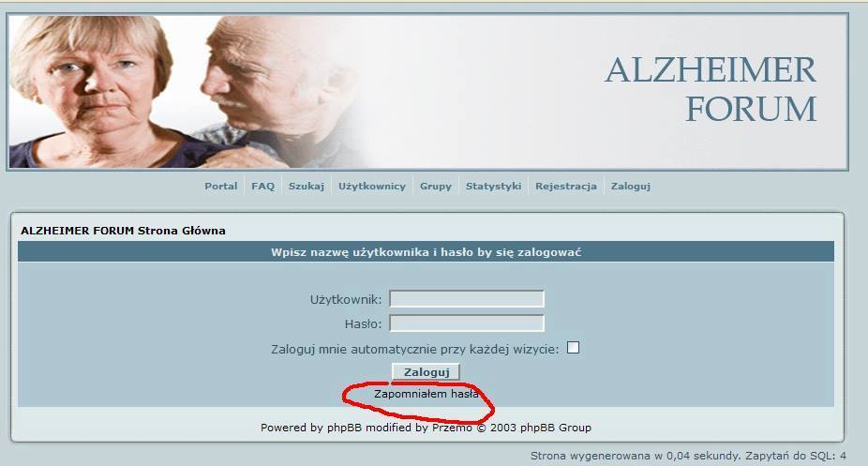Click the Zaloguj mnie automatycznie label text
The width and height of the screenshot is (868, 466).
(x=414, y=349)
